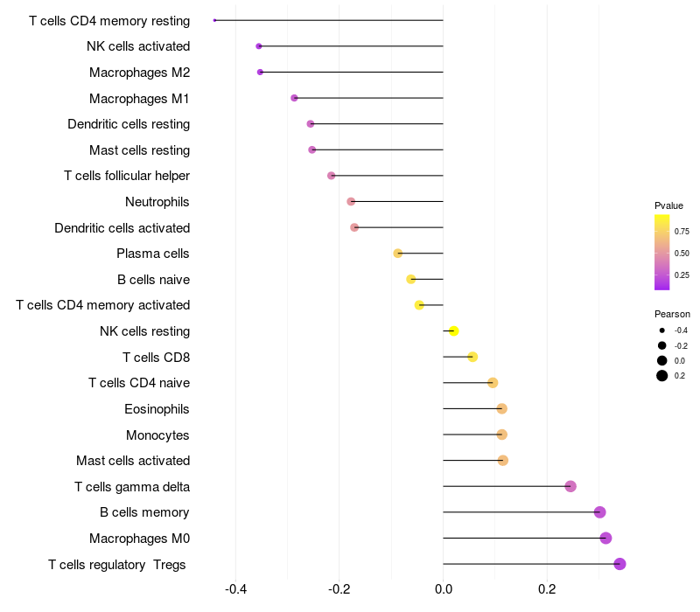This screenshot has width=700, height=612.
Task: Click the Plasma cells data point
Action: (x=398, y=254)
